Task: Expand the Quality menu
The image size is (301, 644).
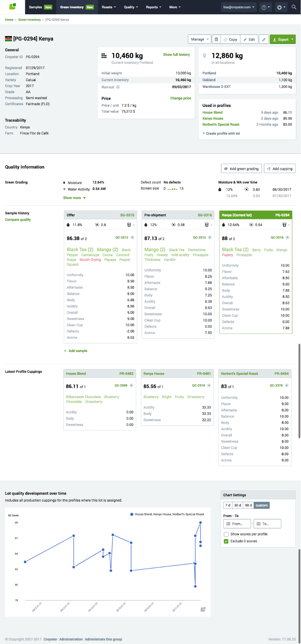Action: tap(131, 7)
